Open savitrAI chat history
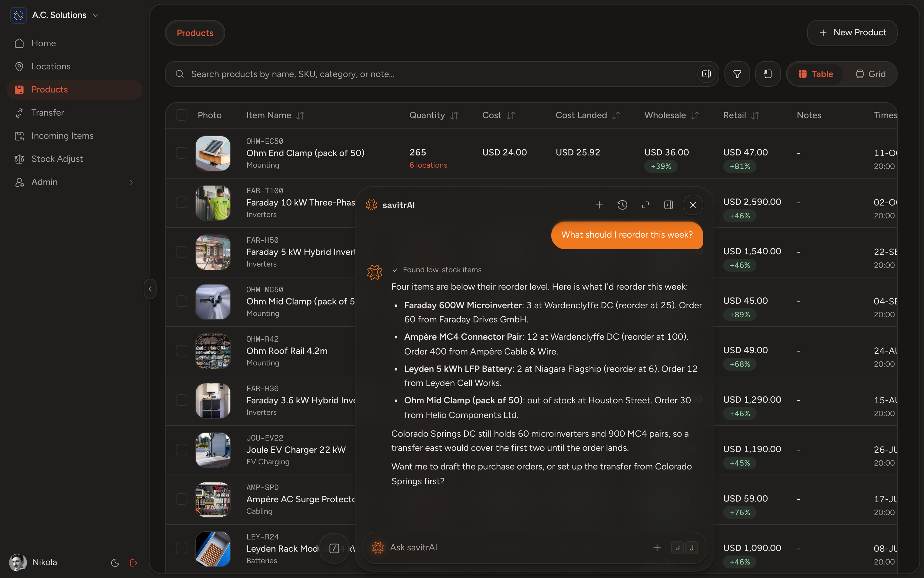Viewport: 924px width, 578px height. pyautogui.click(x=622, y=205)
